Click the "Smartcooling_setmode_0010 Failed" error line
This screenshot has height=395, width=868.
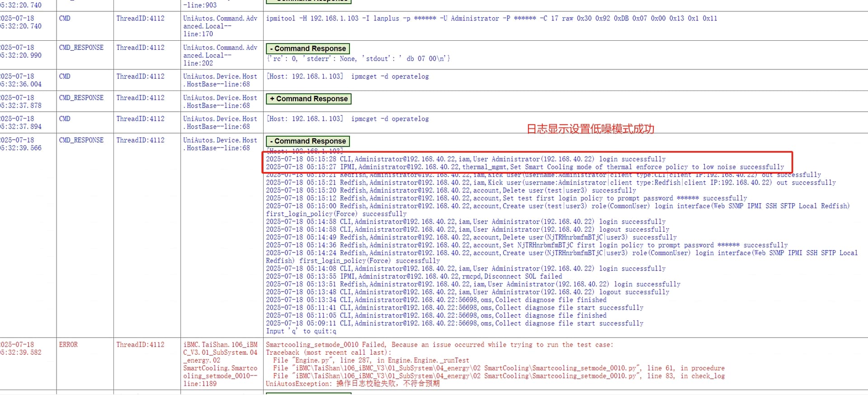click(x=439, y=345)
